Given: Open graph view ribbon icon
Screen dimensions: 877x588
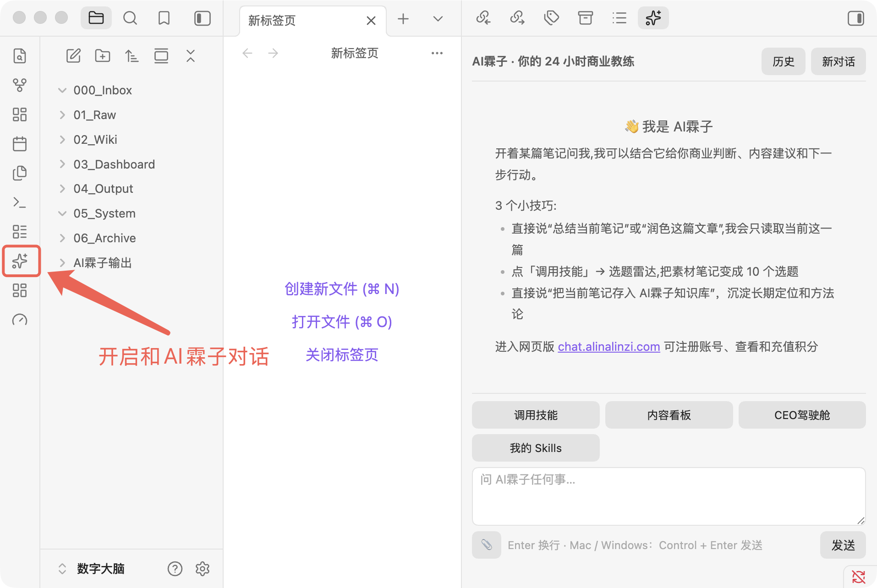Looking at the screenshot, I should tap(20, 85).
